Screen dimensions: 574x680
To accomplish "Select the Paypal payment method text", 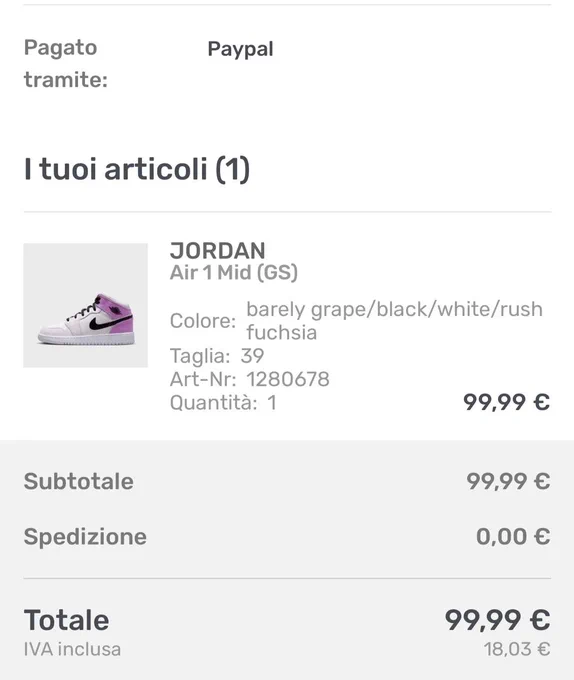I will pyautogui.click(x=241, y=49).
